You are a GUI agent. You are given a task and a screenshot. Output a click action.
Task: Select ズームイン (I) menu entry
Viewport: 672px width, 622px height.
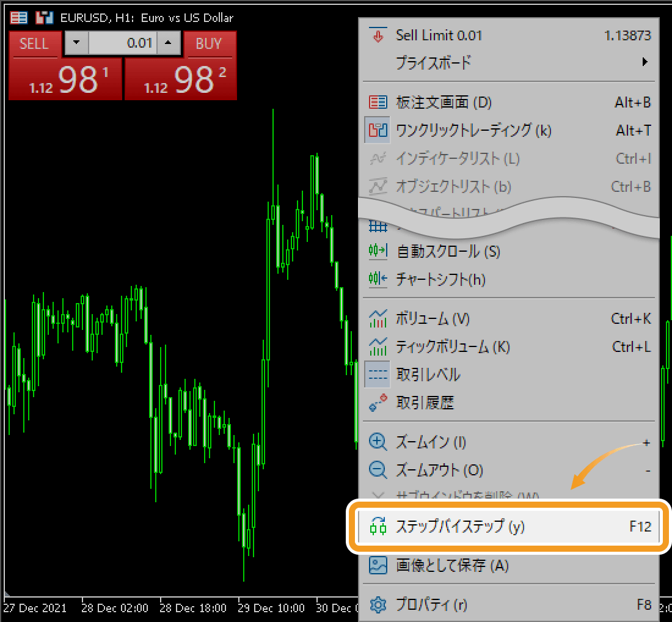509,442
